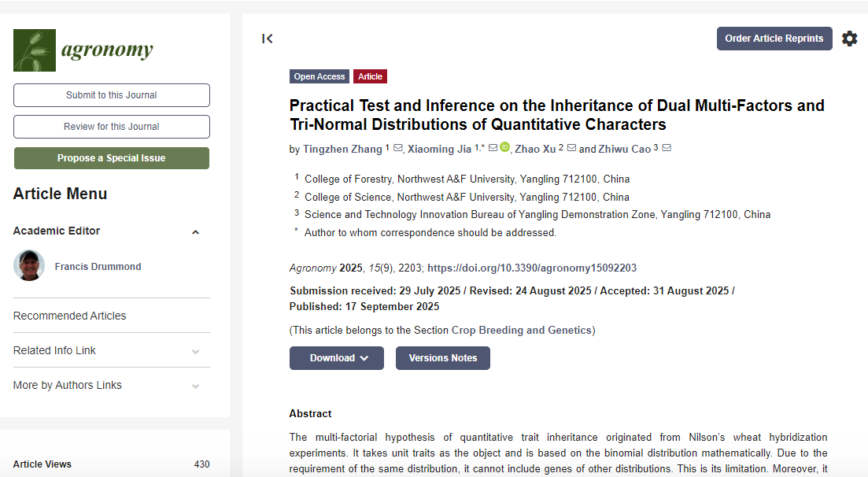868x477 pixels.
Task: Open Recommended Articles menu item
Action: coord(70,316)
